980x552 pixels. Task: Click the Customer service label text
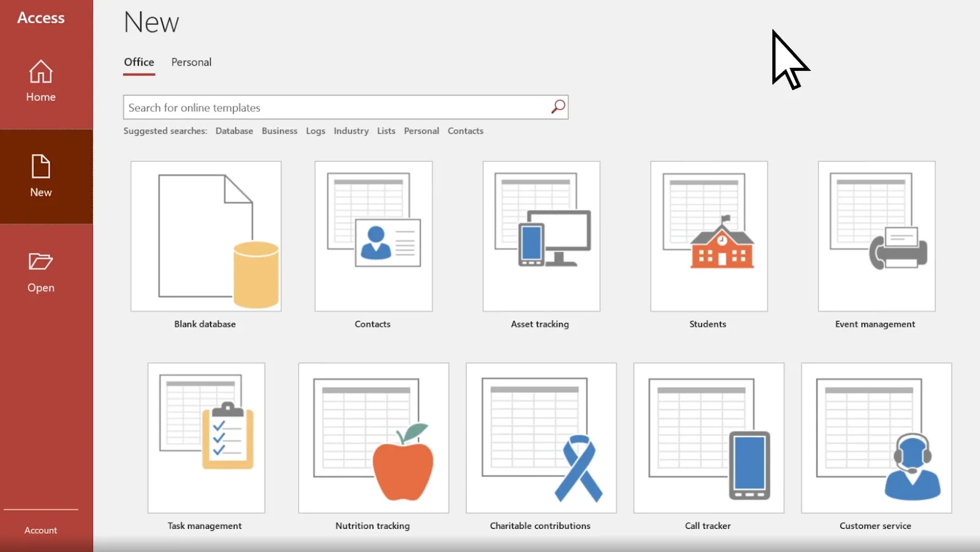tap(875, 526)
